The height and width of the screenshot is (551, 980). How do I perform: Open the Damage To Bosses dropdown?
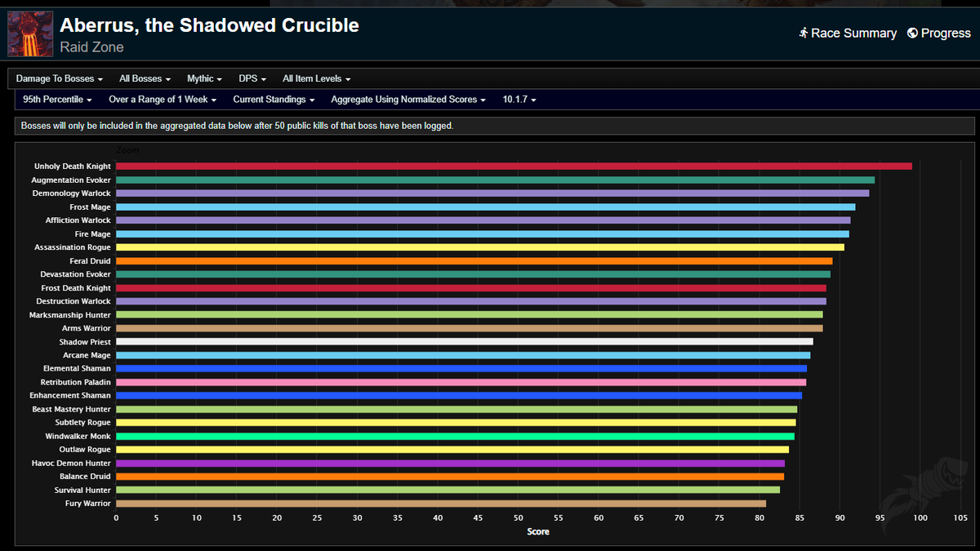click(60, 79)
